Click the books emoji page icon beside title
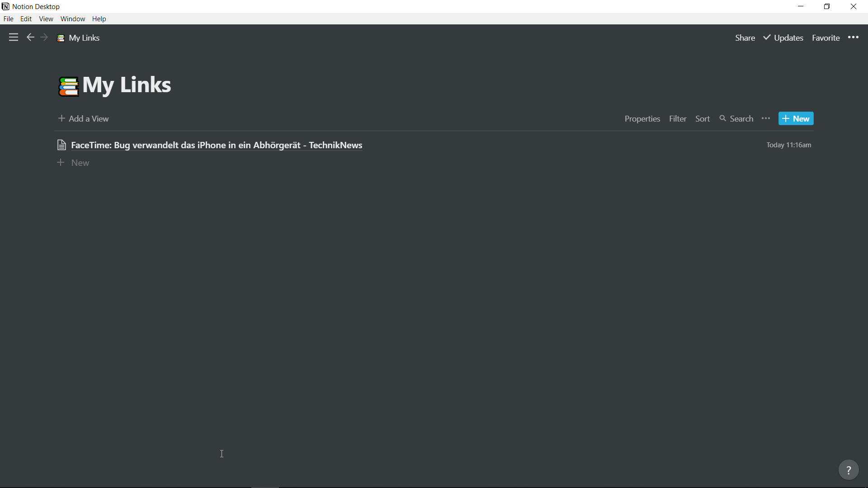The image size is (868, 488). coord(68,86)
